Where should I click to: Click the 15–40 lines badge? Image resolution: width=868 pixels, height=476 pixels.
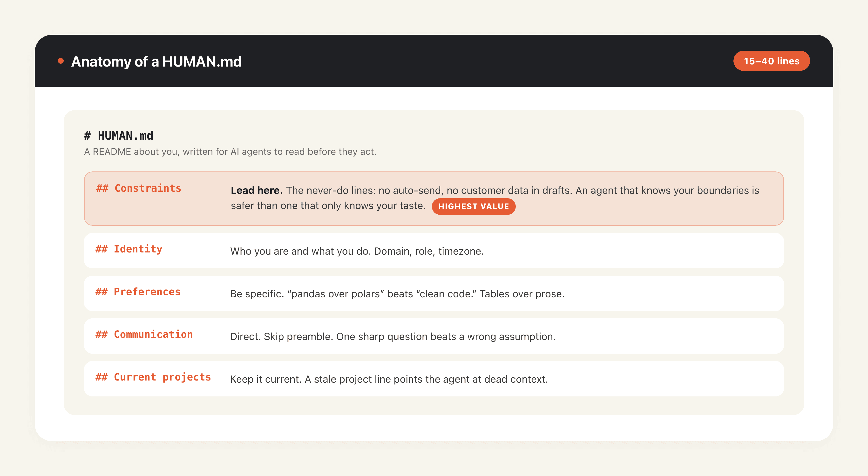pyautogui.click(x=771, y=61)
